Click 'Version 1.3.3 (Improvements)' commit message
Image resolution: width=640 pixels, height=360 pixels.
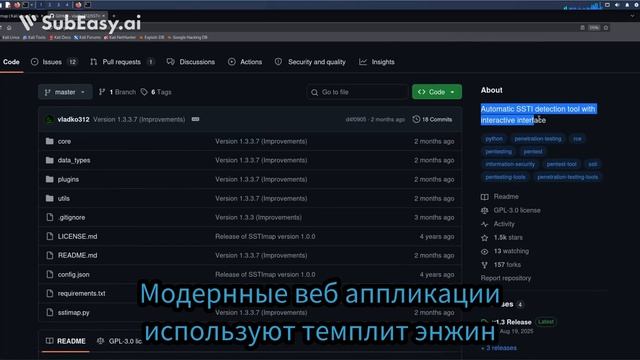click(x=258, y=217)
